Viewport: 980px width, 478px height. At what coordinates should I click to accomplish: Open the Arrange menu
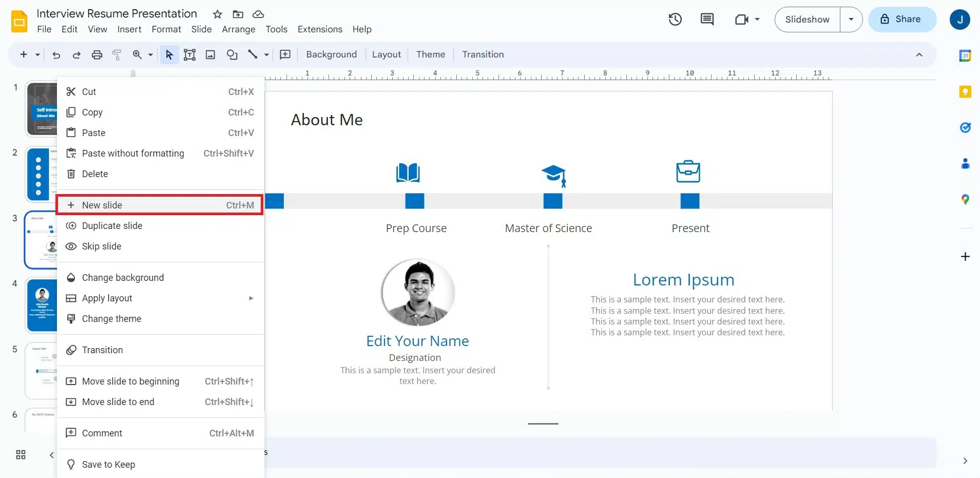click(x=238, y=29)
